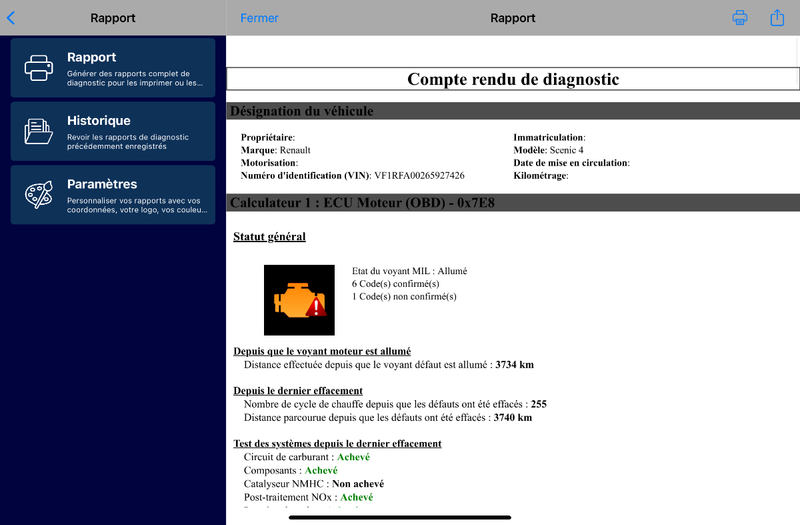Viewport: 800px width, 525px height.
Task: Click the printer icon in top bar
Action: point(740,18)
